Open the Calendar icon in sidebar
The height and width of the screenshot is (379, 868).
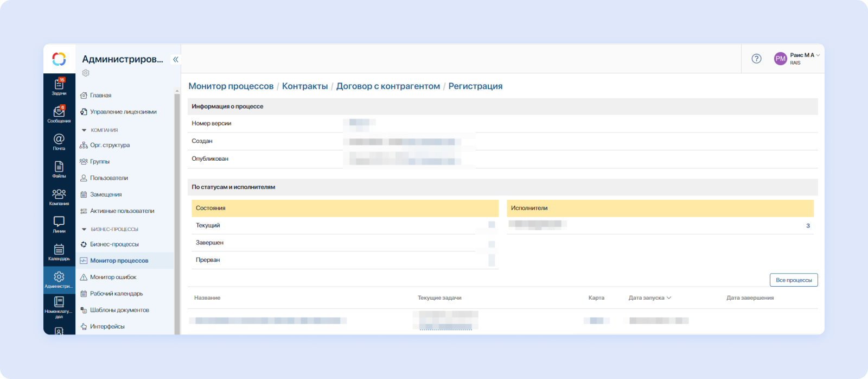point(59,251)
